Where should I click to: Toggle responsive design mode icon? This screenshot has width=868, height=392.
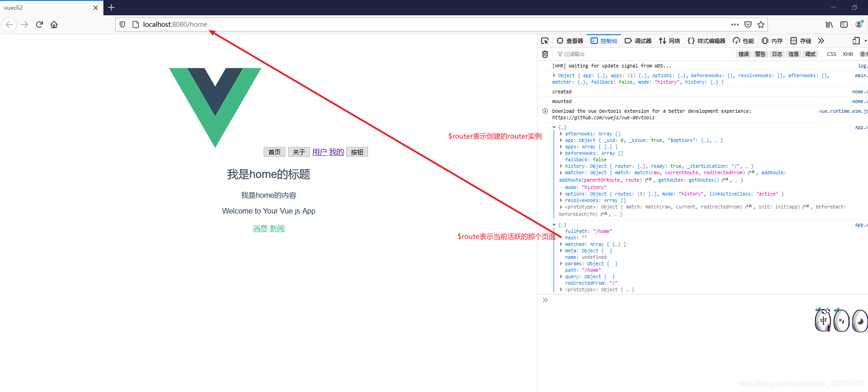[x=856, y=41]
